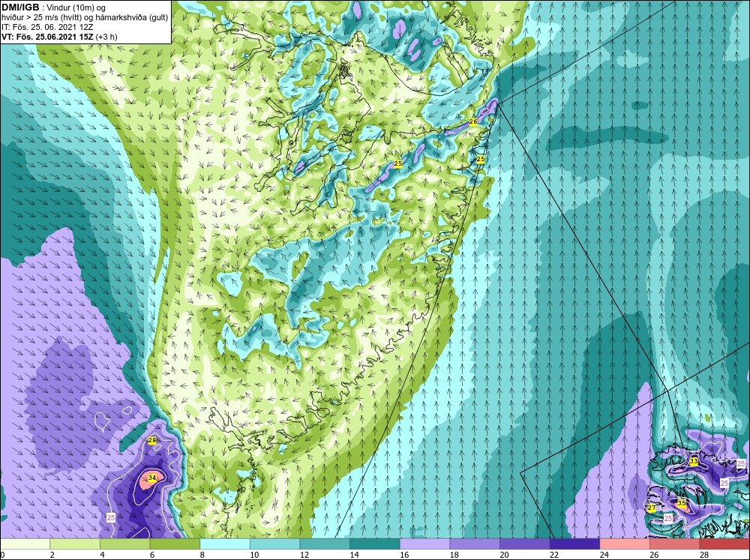The image size is (750, 560).
Task: Click the pale cyan 8–10 m/s legend swatch
Action: pos(225,544)
